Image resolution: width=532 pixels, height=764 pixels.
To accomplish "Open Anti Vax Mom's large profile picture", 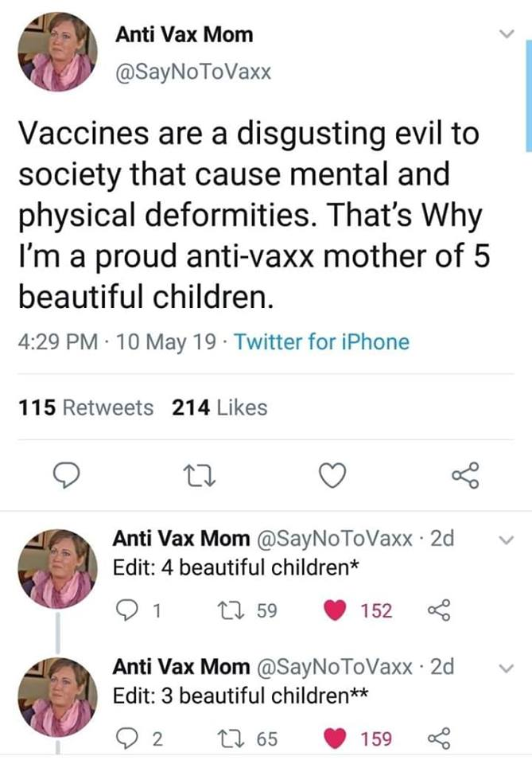I will 57,52.
